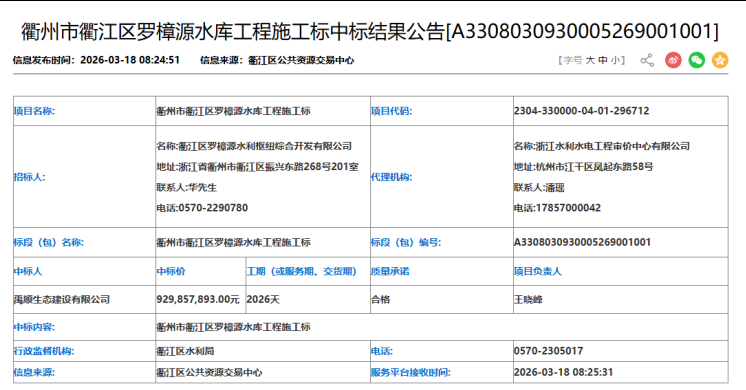Click the 项目代码 label
This screenshot has height=390, width=746.
pyautogui.click(x=392, y=111)
